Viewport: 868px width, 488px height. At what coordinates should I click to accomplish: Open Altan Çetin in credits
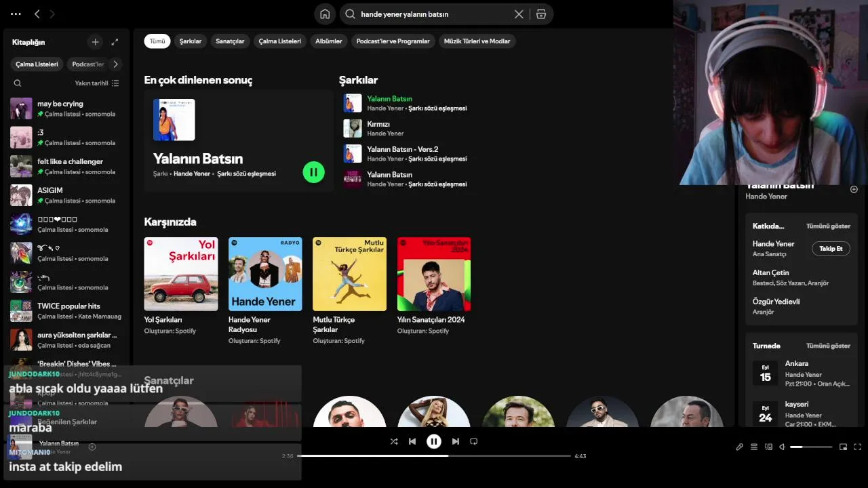click(770, 272)
